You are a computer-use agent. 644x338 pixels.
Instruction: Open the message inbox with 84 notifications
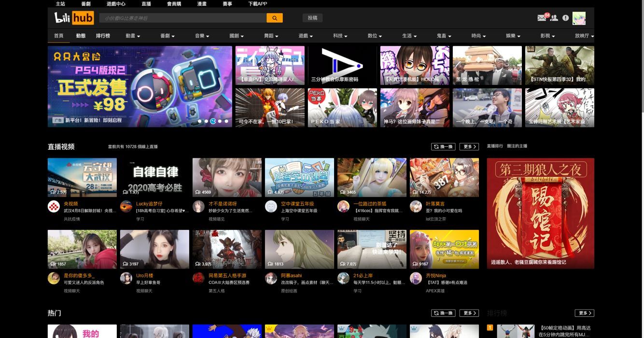coord(541,18)
